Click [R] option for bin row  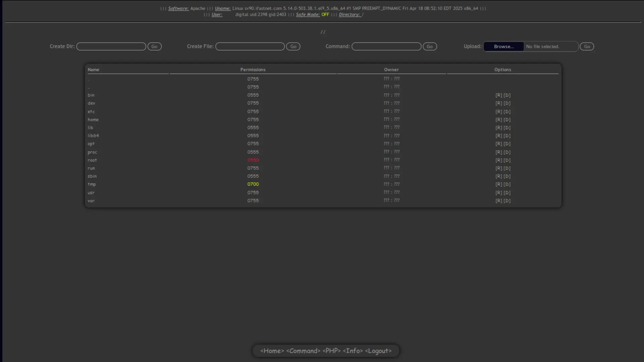tap(498, 95)
